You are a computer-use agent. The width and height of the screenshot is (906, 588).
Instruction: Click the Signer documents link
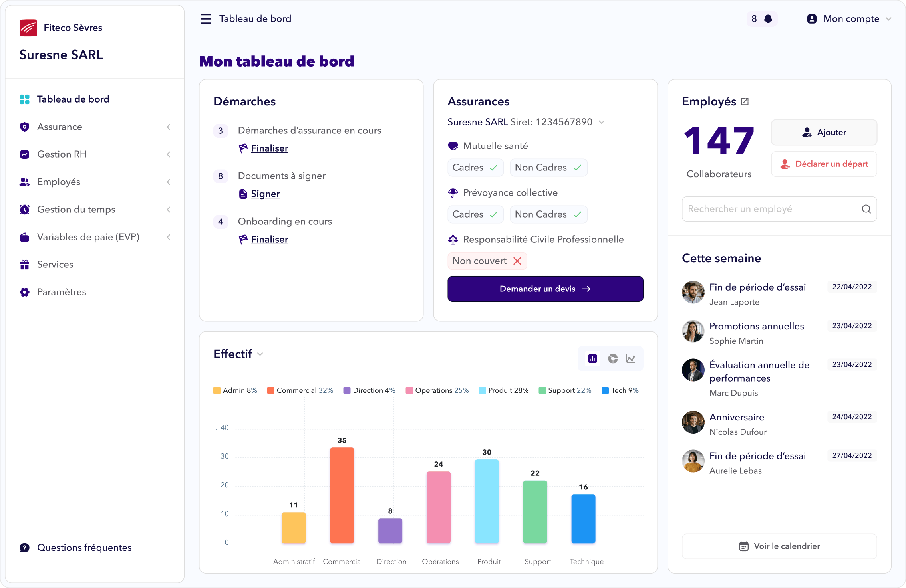point(265,194)
